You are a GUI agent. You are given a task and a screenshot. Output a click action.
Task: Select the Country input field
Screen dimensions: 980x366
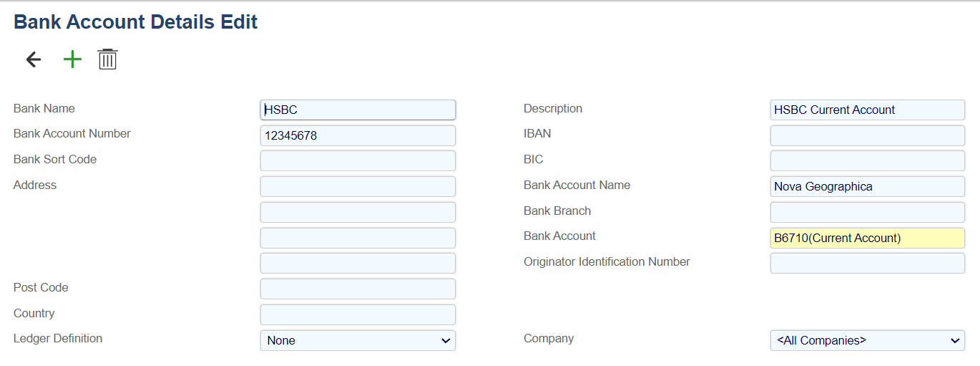tap(358, 314)
